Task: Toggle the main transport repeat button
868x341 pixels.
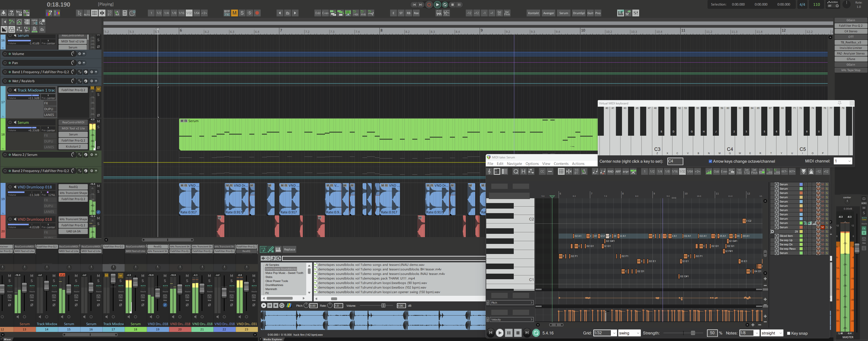Action: (x=445, y=5)
